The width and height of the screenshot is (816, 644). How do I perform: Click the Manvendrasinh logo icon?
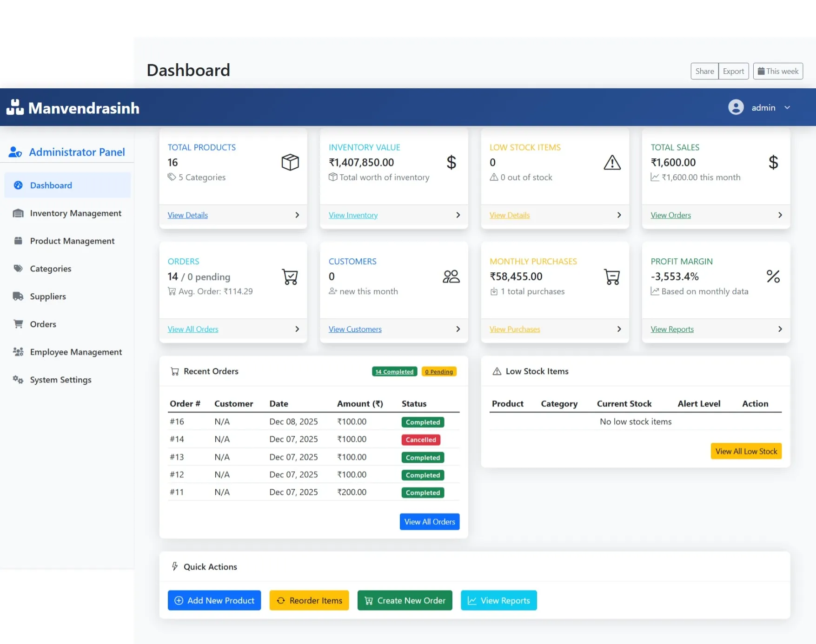pyautogui.click(x=14, y=107)
